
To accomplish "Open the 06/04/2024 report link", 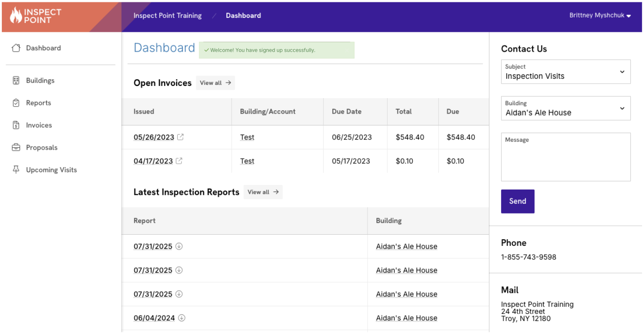I will coord(154,318).
